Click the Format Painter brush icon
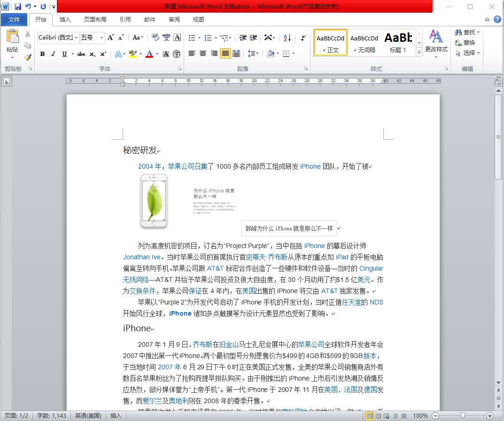This screenshot has height=421, width=504. pos(27,57)
